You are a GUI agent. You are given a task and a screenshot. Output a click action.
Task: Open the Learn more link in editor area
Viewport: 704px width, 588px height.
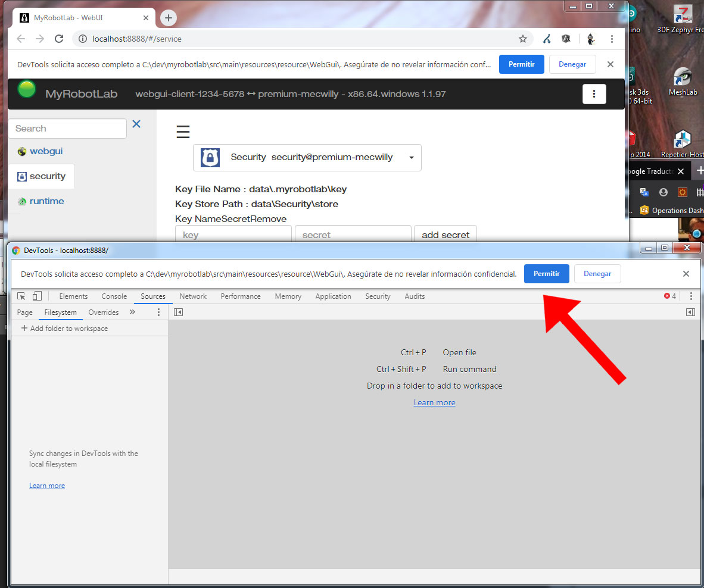[x=434, y=403]
